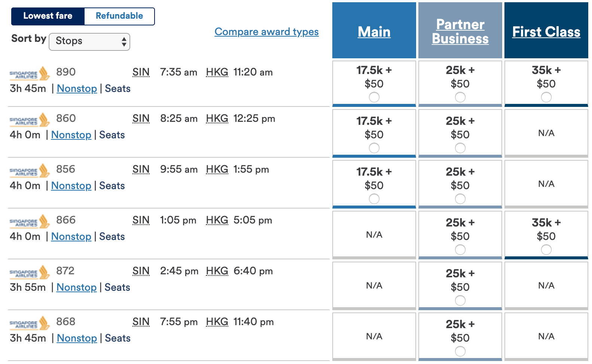Click Singapore Airlines logo for flight 856

click(x=30, y=171)
